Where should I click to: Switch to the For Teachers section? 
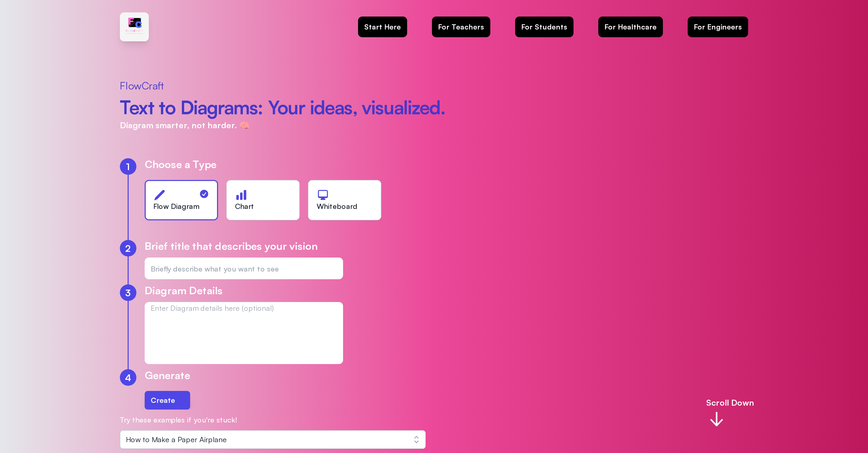[x=461, y=27]
